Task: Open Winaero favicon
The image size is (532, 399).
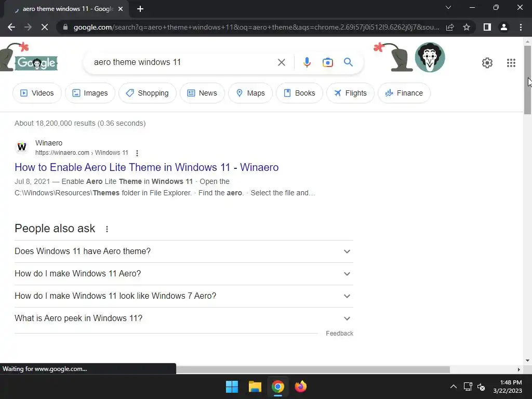Action: [x=22, y=147]
